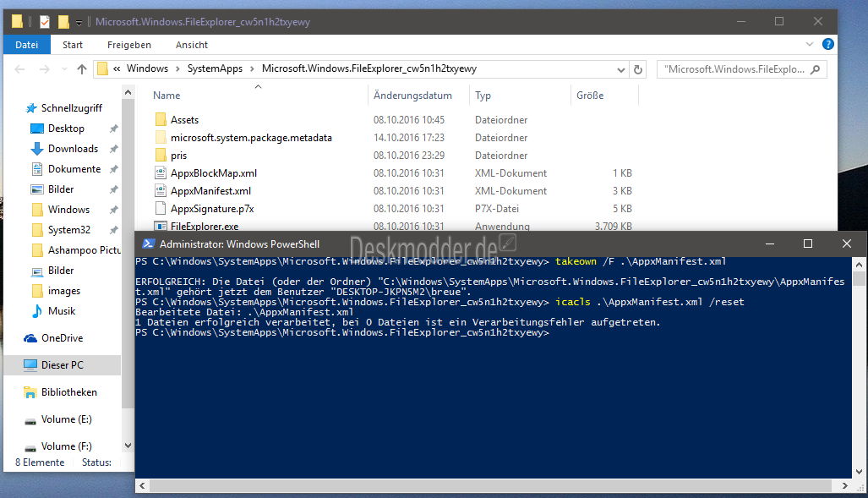Open Volume (F:) drive
This screenshot has height=498, width=868.
coord(67,446)
